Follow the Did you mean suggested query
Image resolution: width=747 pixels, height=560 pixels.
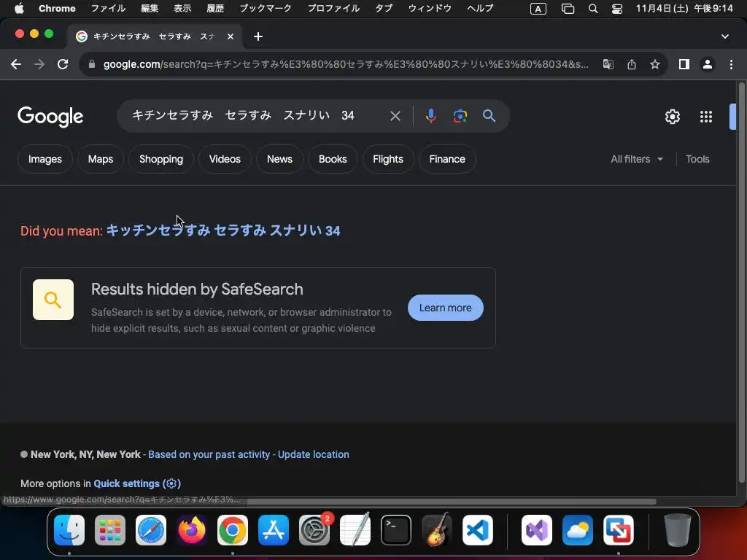pos(223,231)
